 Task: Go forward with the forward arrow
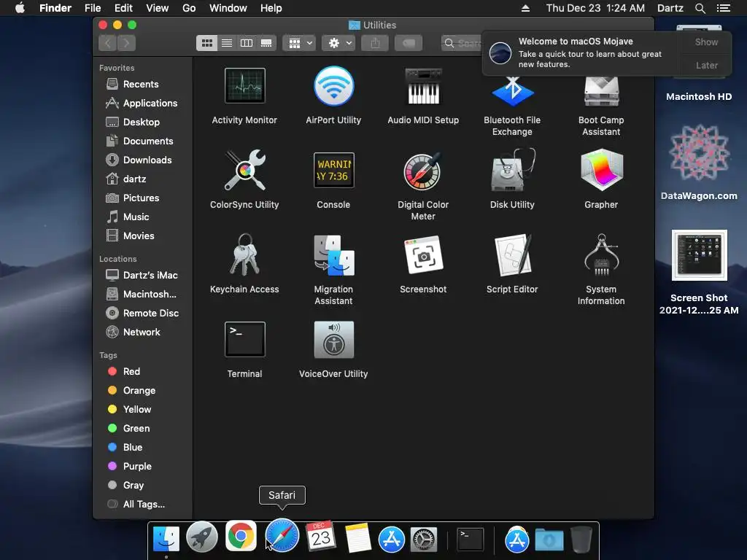coord(126,43)
